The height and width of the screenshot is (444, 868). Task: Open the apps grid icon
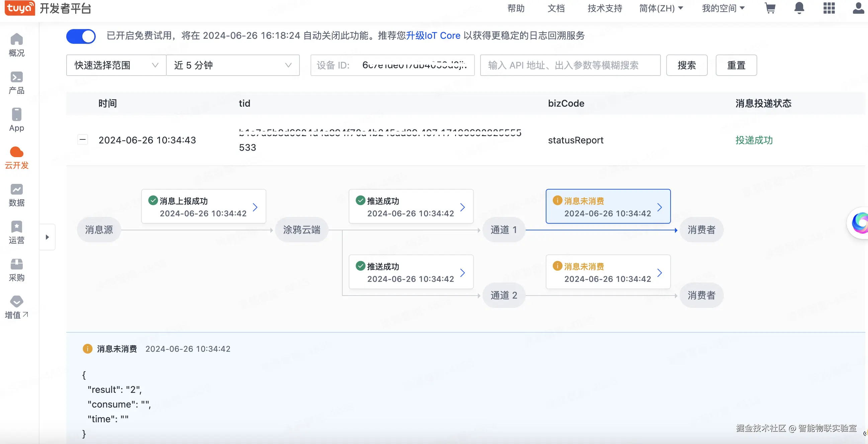[x=829, y=8]
